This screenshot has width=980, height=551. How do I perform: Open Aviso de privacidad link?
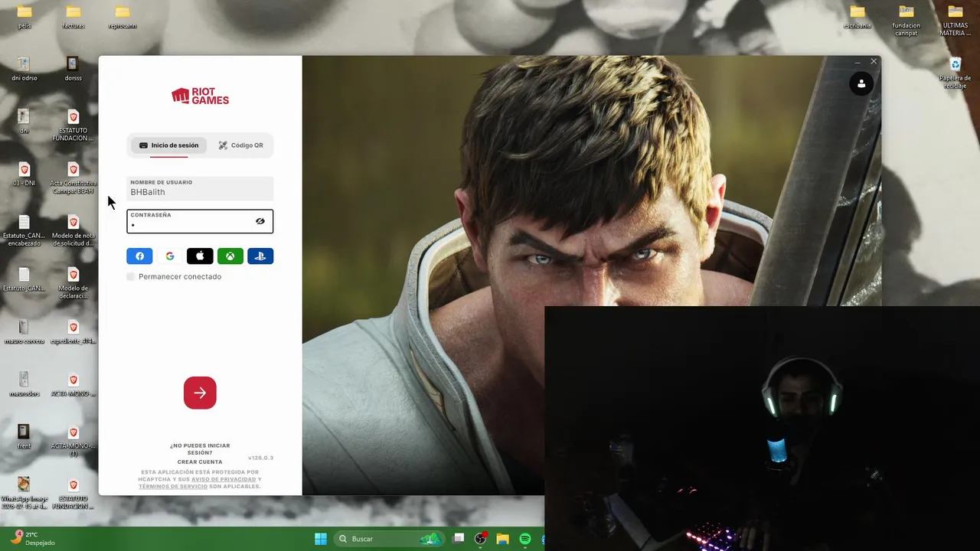tap(224, 479)
